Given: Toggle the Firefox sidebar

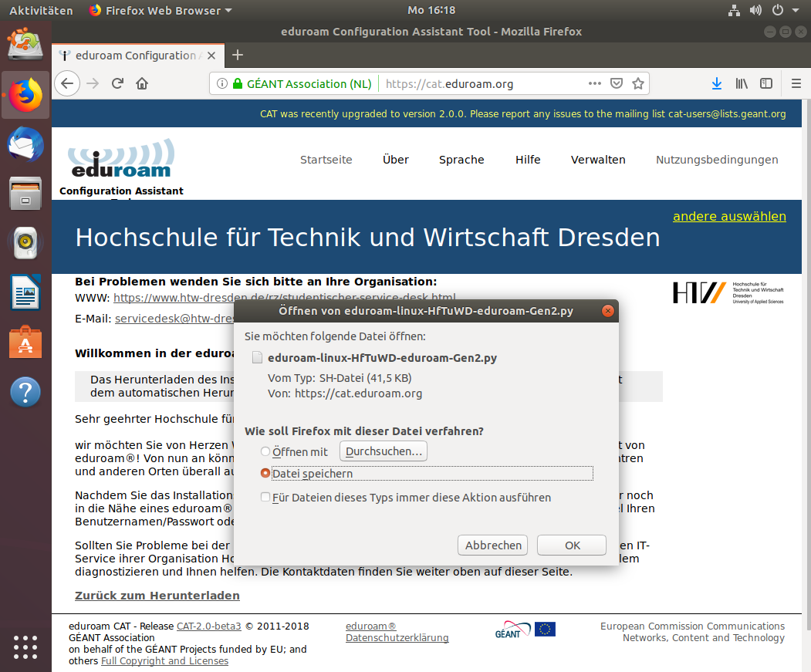Looking at the screenshot, I should 766,83.
